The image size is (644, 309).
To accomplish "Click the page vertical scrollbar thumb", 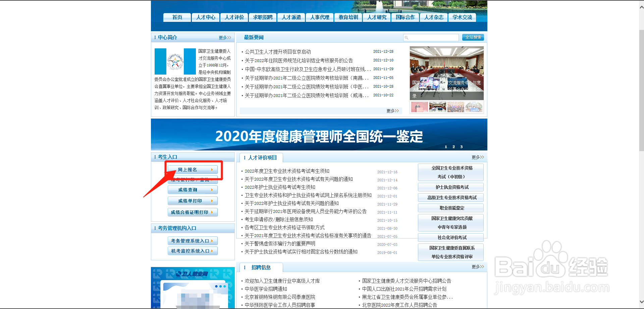I will coord(641,90).
